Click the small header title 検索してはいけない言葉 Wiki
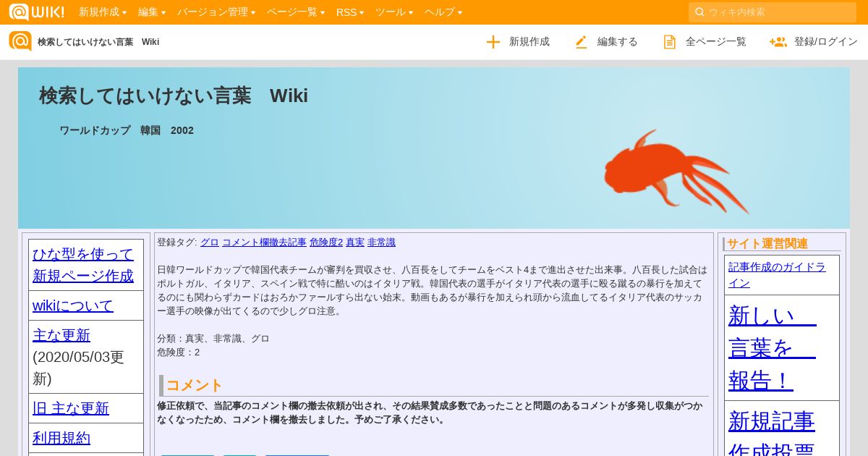868x456 pixels. click(98, 42)
